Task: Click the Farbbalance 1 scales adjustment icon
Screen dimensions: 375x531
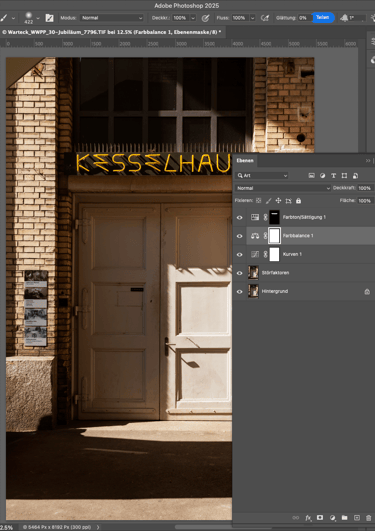Action: click(255, 236)
